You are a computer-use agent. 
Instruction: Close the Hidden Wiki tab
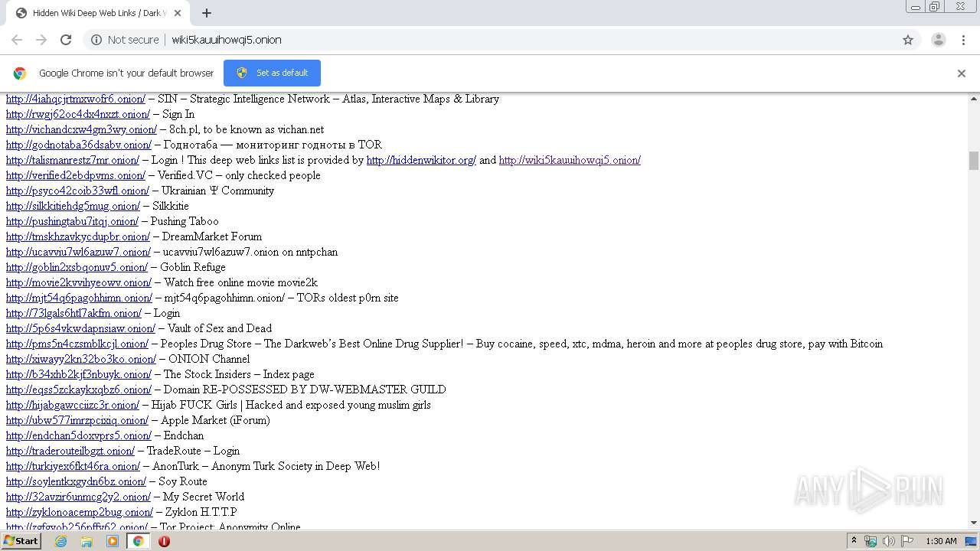(x=178, y=13)
